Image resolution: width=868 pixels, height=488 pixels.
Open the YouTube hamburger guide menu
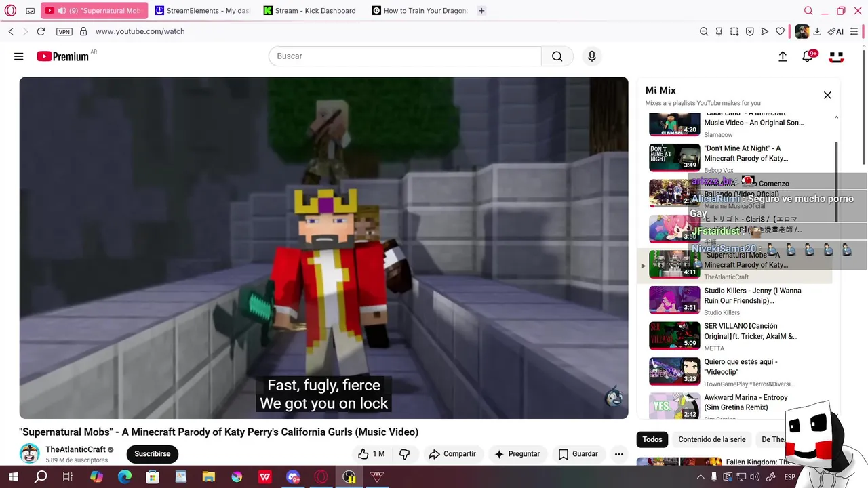[x=18, y=56]
